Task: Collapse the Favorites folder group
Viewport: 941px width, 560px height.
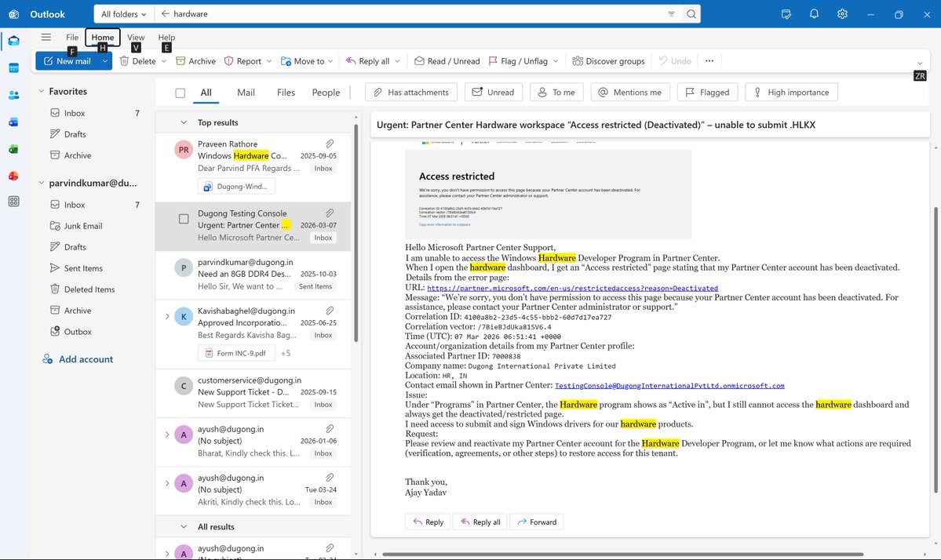Action: (x=42, y=91)
